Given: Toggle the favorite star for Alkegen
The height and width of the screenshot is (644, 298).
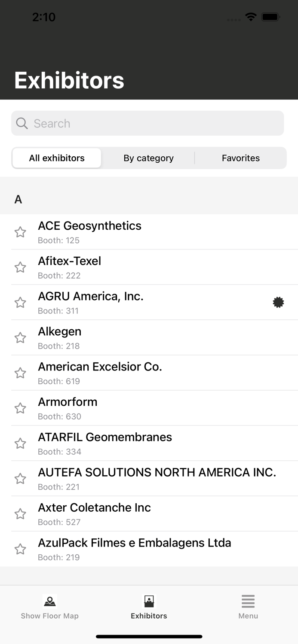Looking at the screenshot, I should tap(20, 338).
